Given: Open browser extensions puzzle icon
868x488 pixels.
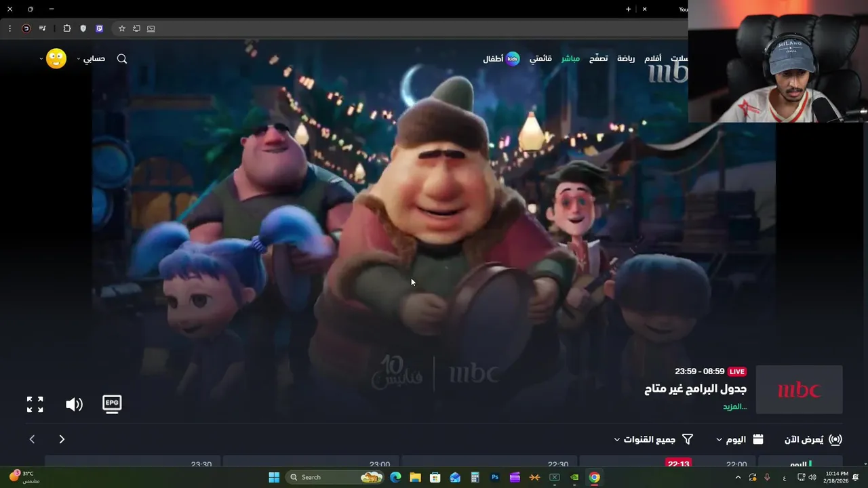Looking at the screenshot, I should click(x=66, y=28).
